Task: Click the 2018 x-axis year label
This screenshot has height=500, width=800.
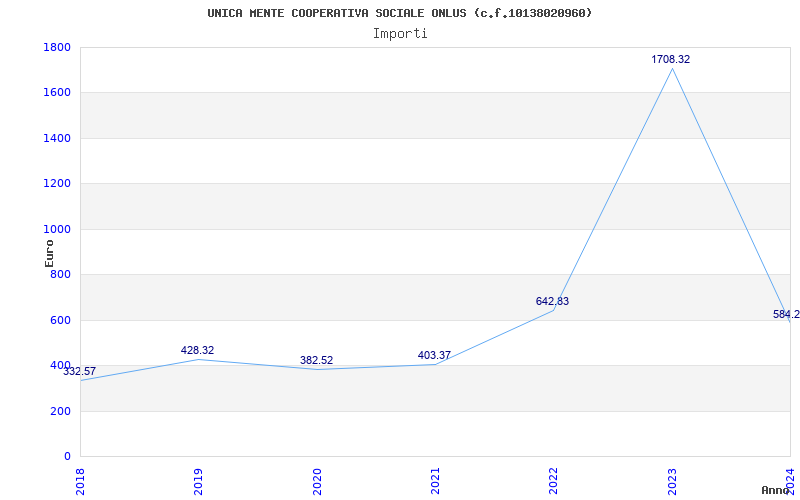Action: (80, 481)
